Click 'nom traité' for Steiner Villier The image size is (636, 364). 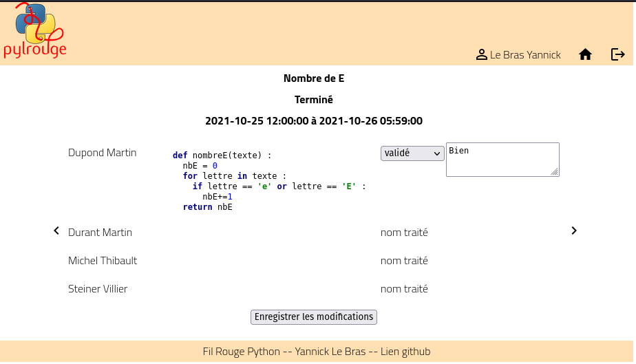[x=404, y=288]
